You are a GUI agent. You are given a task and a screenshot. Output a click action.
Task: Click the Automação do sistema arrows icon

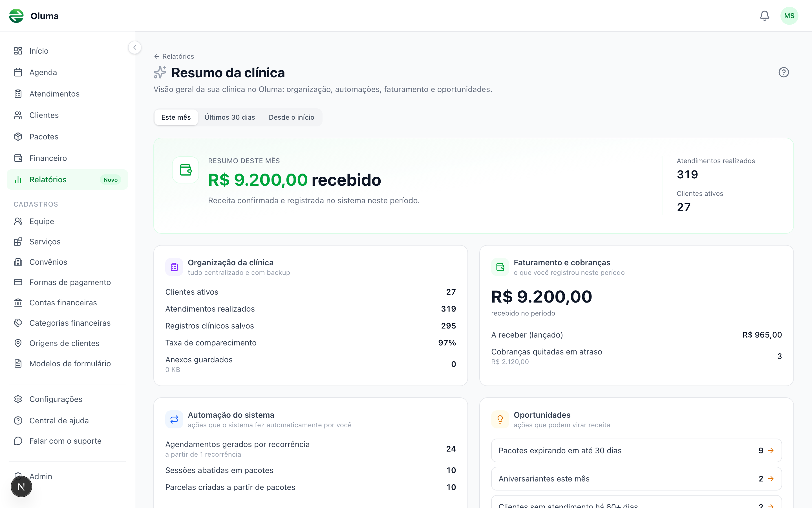coord(174,419)
